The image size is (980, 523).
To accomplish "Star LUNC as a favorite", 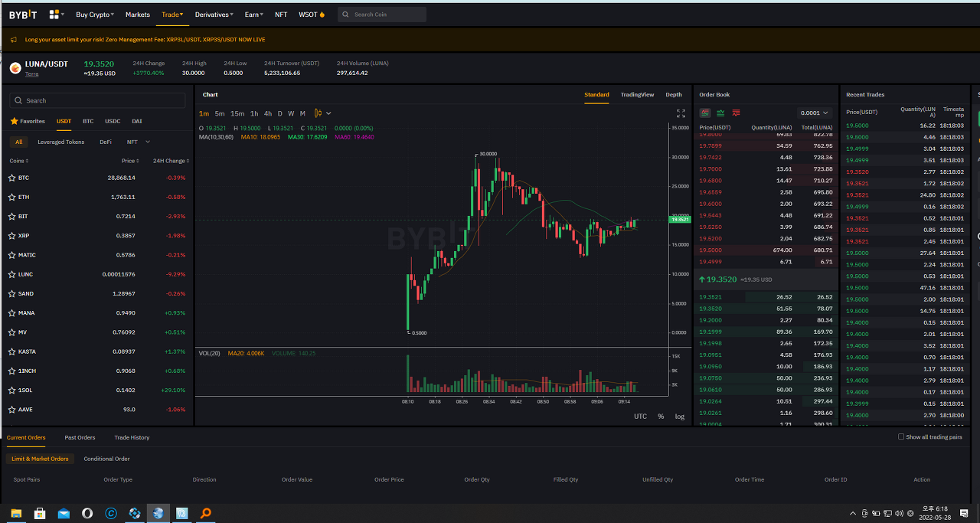I will click(11, 274).
